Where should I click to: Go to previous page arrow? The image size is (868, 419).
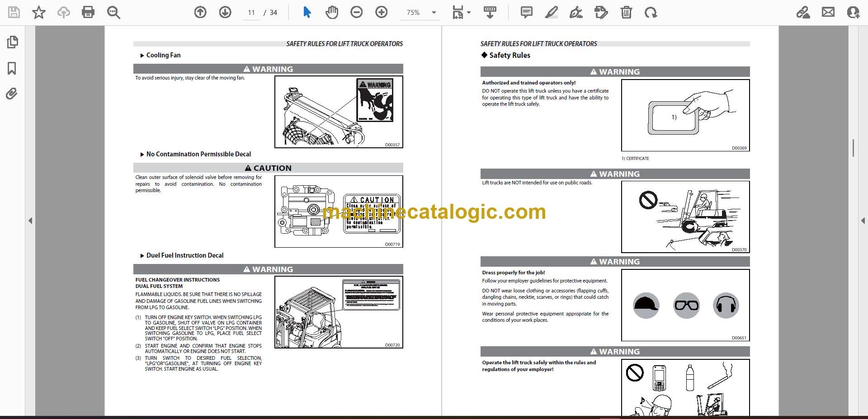click(x=200, y=12)
